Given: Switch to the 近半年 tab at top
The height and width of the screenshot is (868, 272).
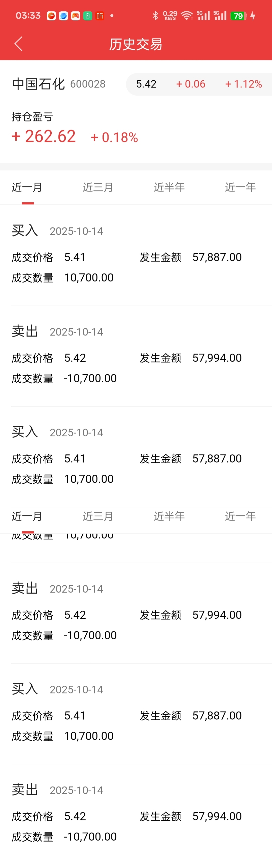Looking at the screenshot, I should (x=169, y=187).
